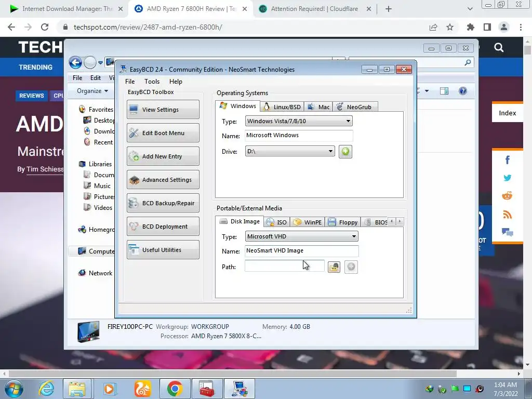Open BCD Backup/Repair

coord(163,203)
